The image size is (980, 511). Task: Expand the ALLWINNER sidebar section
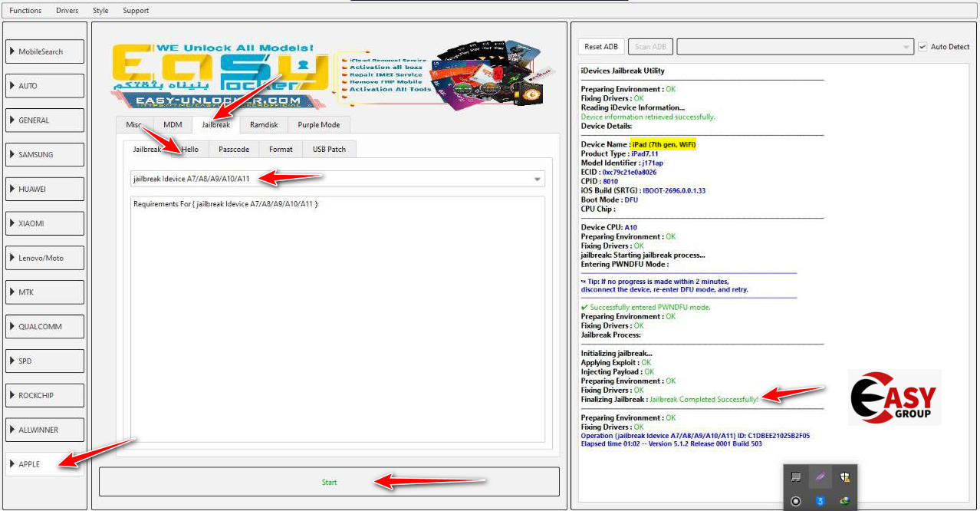tap(44, 430)
